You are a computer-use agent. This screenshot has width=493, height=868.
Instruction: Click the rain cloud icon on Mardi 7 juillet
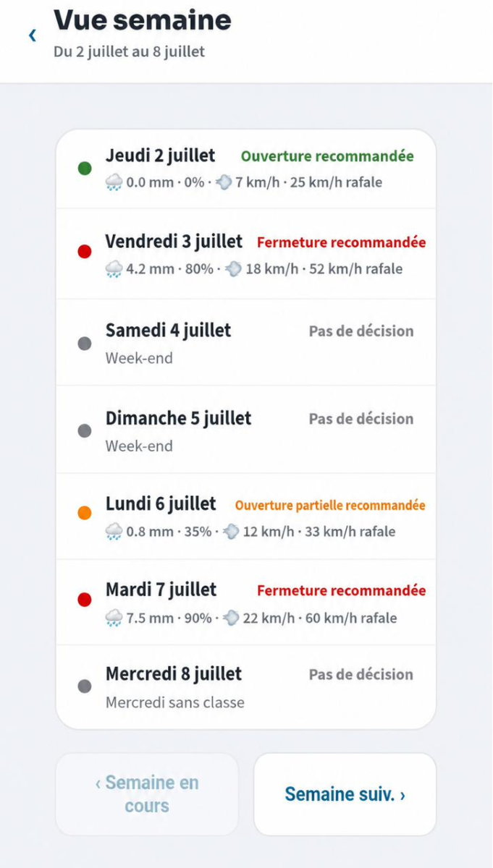114,618
